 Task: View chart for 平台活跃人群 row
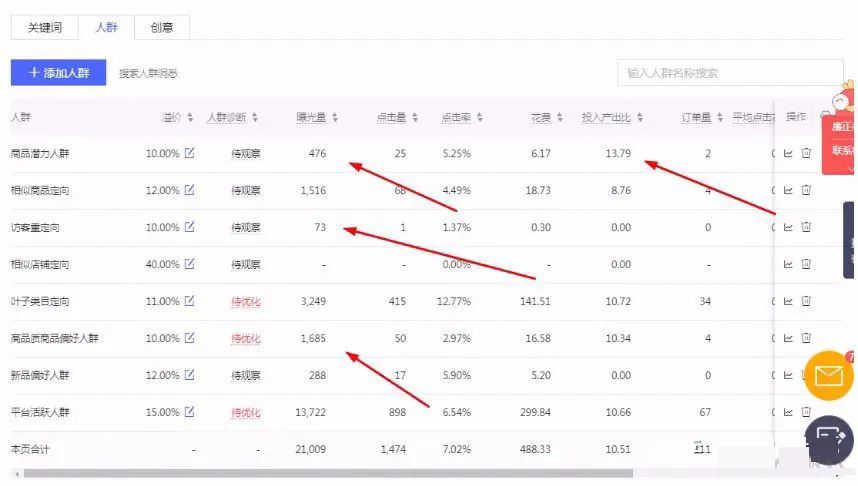click(788, 412)
